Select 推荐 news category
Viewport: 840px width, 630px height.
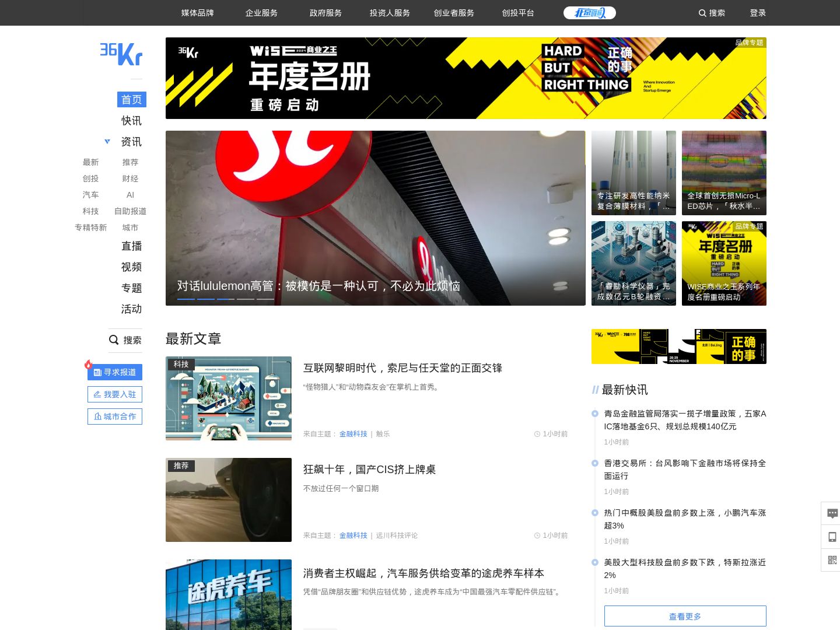point(131,162)
